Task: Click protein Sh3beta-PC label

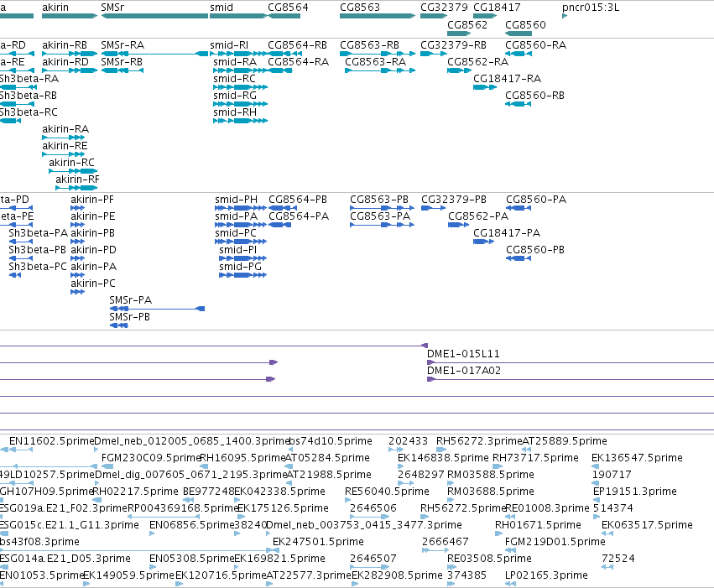Action: click(38, 267)
